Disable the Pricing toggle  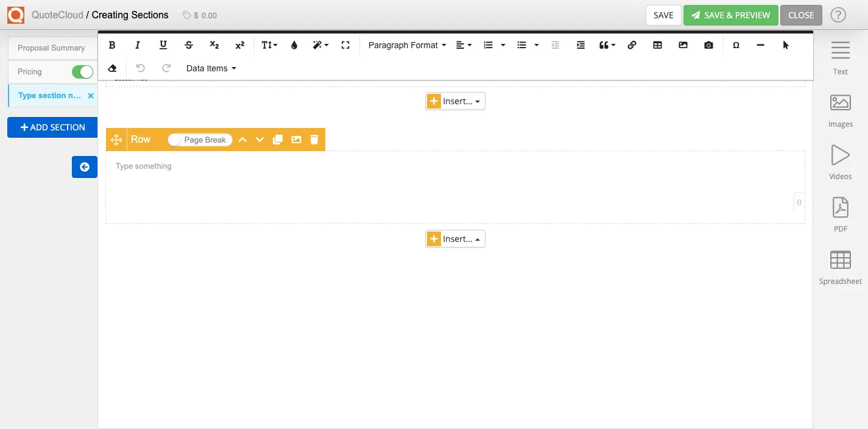pyautogui.click(x=82, y=71)
